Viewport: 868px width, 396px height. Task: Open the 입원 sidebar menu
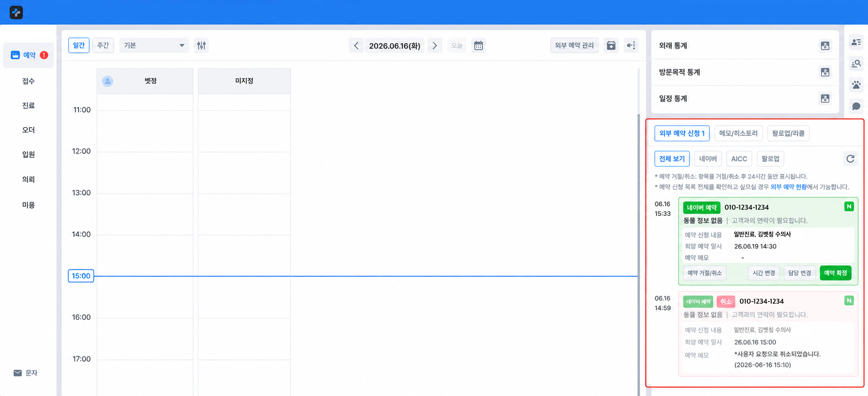point(29,154)
